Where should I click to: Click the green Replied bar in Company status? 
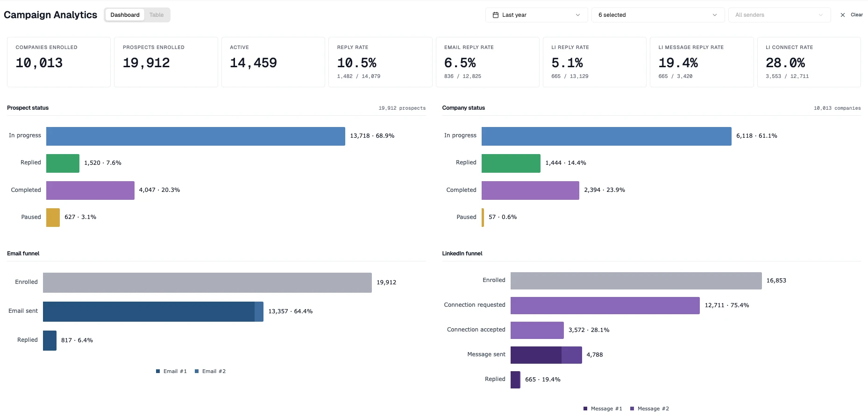point(511,163)
